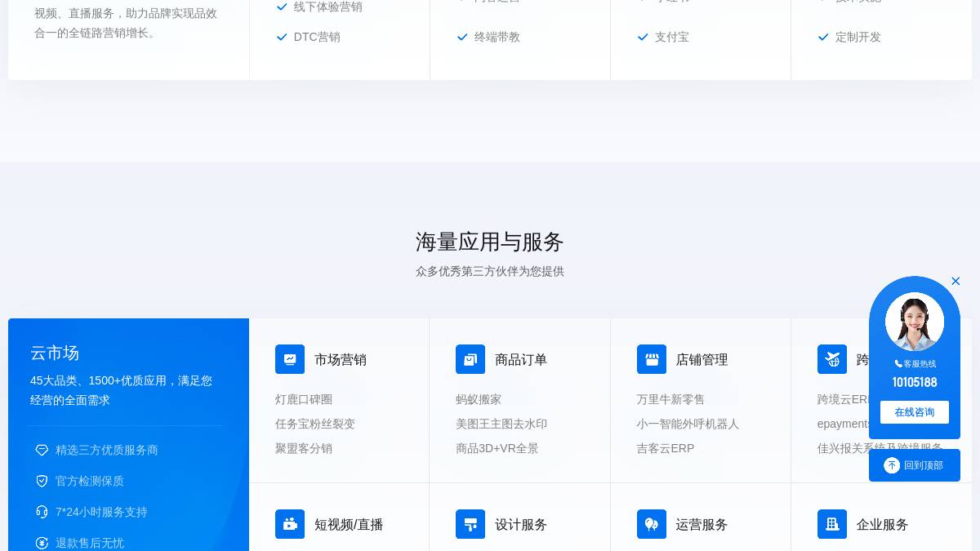The height and width of the screenshot is (551, 980).
Task: Click the 运营服务 category icon
Action: [652, 524]
